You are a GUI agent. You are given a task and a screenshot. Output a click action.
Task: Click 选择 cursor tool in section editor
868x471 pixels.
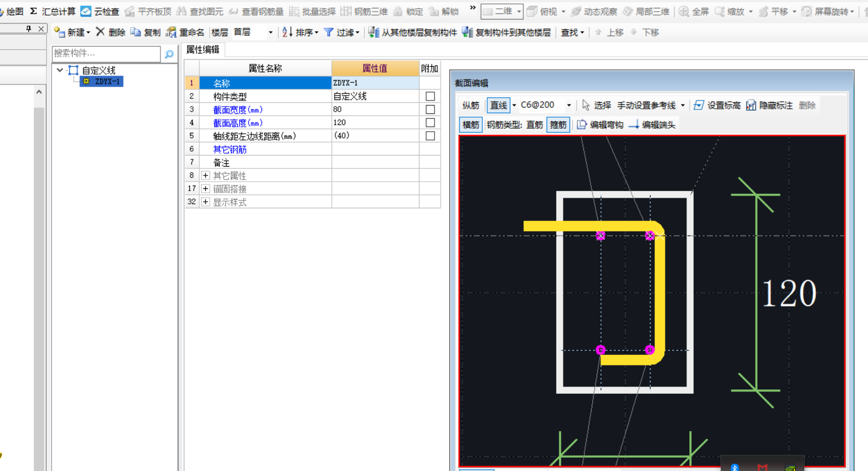(597, 105)
